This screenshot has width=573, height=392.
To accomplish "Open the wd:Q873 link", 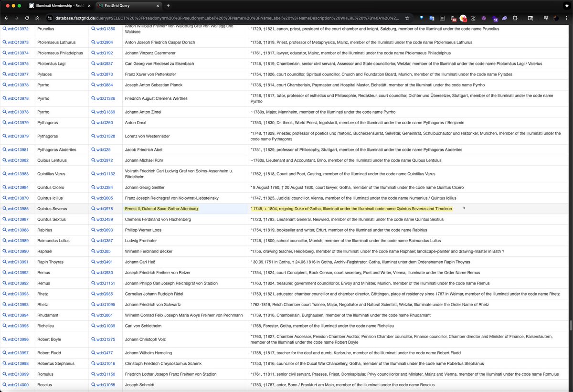I will pyautogui.click(x=106, y=74).
